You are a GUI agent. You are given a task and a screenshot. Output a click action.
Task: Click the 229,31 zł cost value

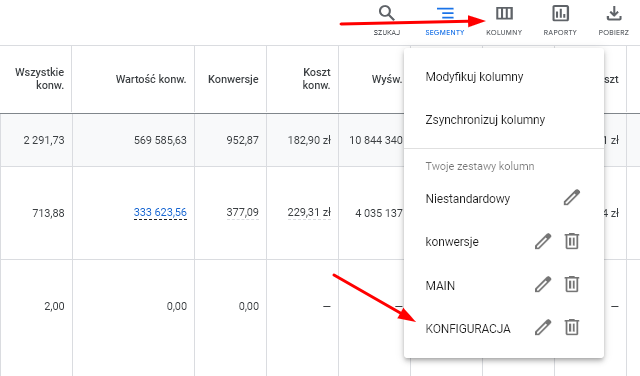309,212
